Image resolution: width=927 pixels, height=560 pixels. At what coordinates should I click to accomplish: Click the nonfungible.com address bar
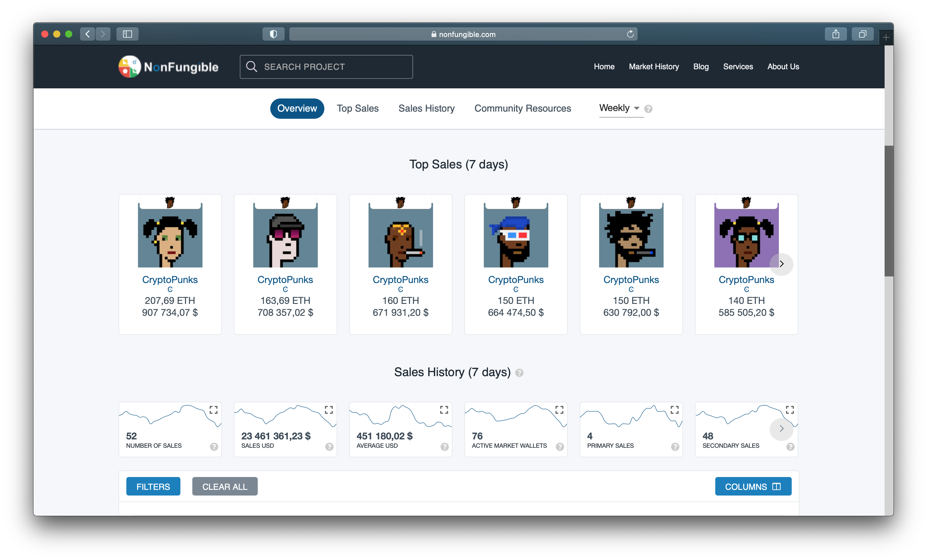coord(463,34)
